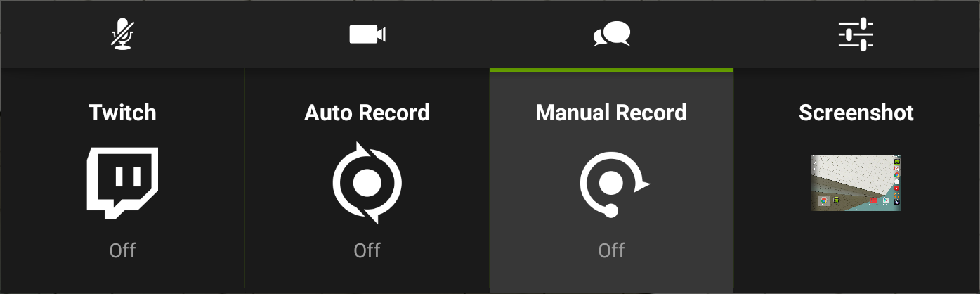Click the green highlight bar above Manual Record

pyautogui.click(x=611, y=70)
